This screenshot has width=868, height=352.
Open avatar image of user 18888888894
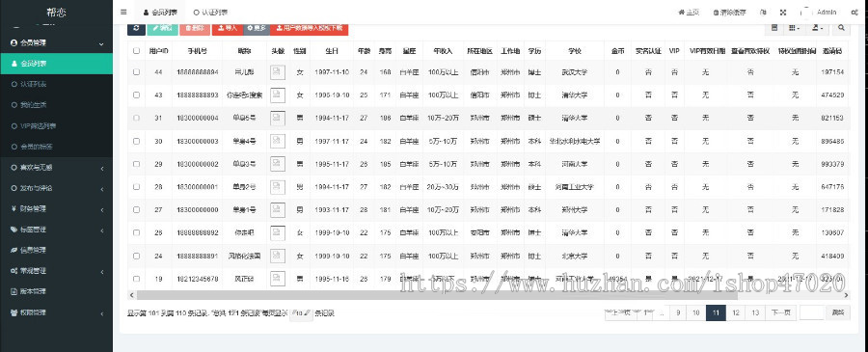tap(278, 72)
